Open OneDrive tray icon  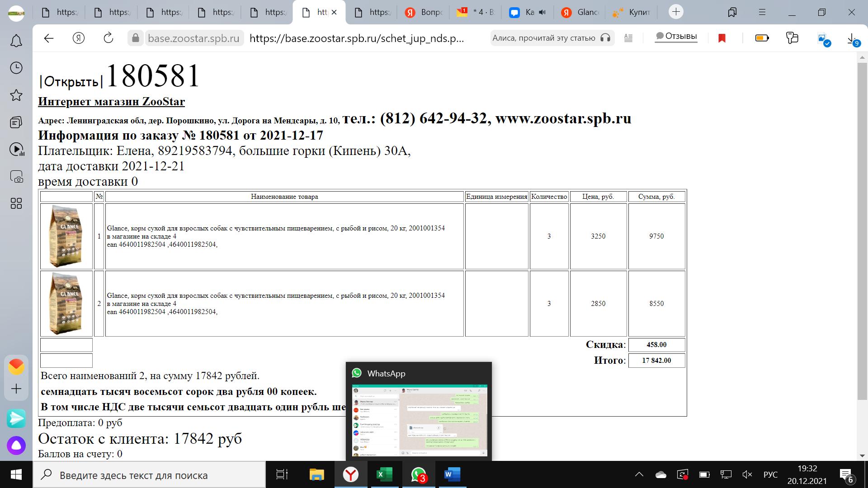pos(661,475)
